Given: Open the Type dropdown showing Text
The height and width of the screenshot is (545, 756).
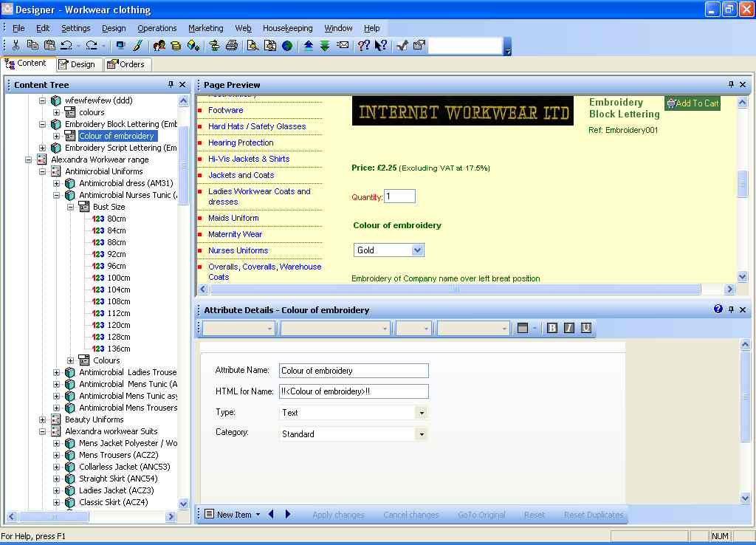Looking at the screenshot, I should point(421,413).
